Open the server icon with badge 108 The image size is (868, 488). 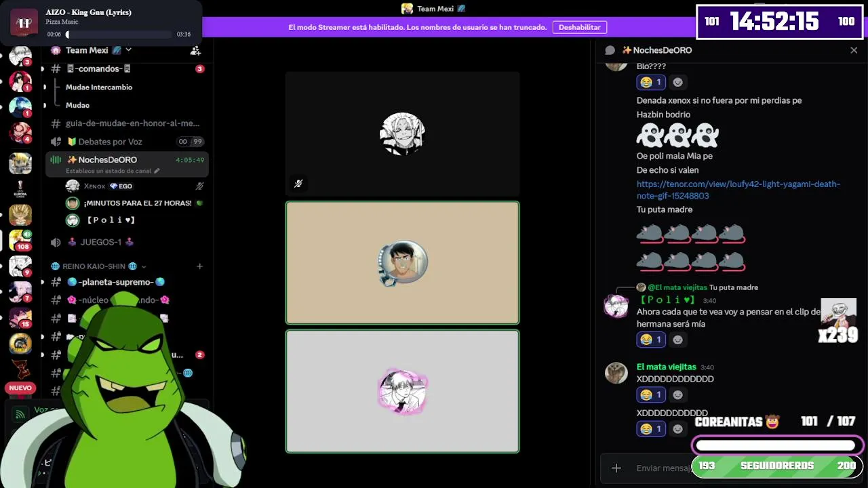click(20, 240)
